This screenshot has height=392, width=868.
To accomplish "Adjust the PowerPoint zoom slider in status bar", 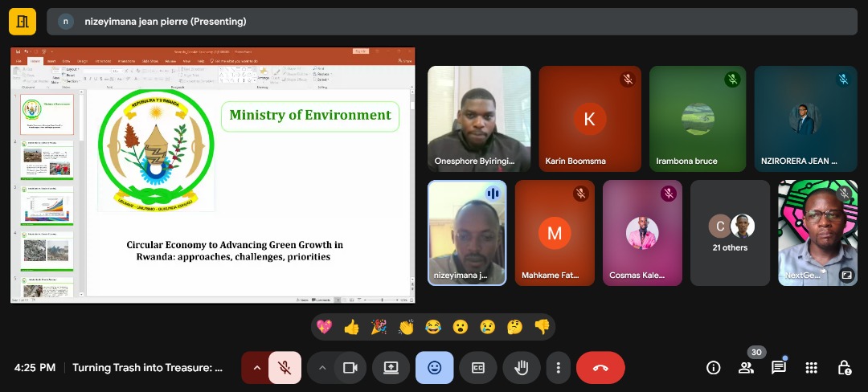I will [382, 300].
